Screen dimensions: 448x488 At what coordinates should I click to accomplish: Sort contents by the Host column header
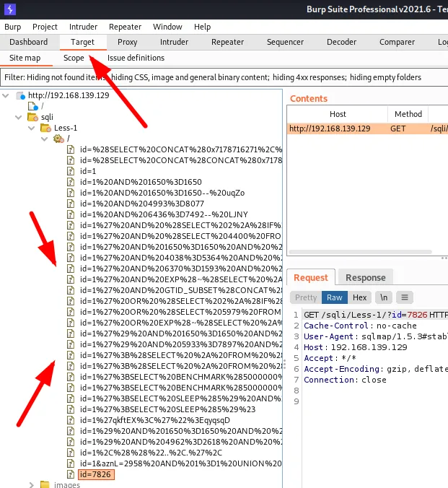[338, 114]
